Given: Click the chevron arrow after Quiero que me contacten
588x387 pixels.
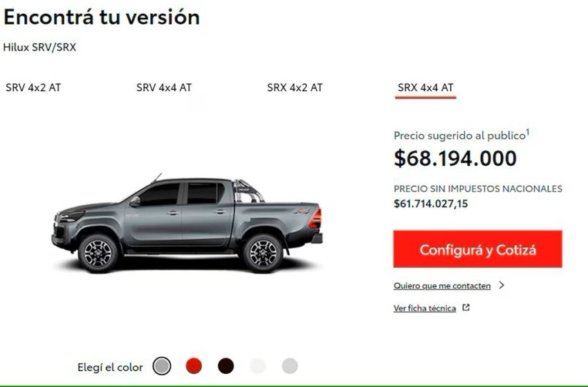Looking at the screenshot, I should [x=502, y=285].
